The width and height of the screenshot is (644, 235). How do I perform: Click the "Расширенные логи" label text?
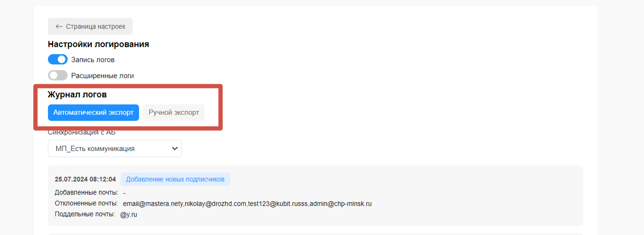(x=102, y=75)
